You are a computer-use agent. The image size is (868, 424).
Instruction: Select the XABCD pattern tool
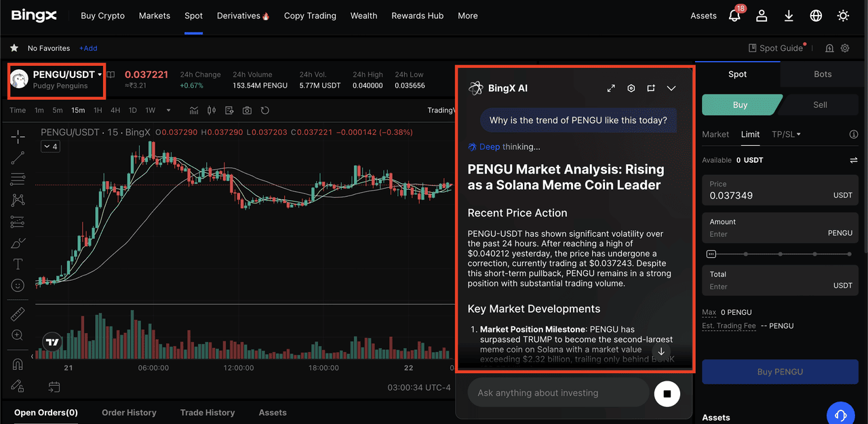tap(18, 200)
